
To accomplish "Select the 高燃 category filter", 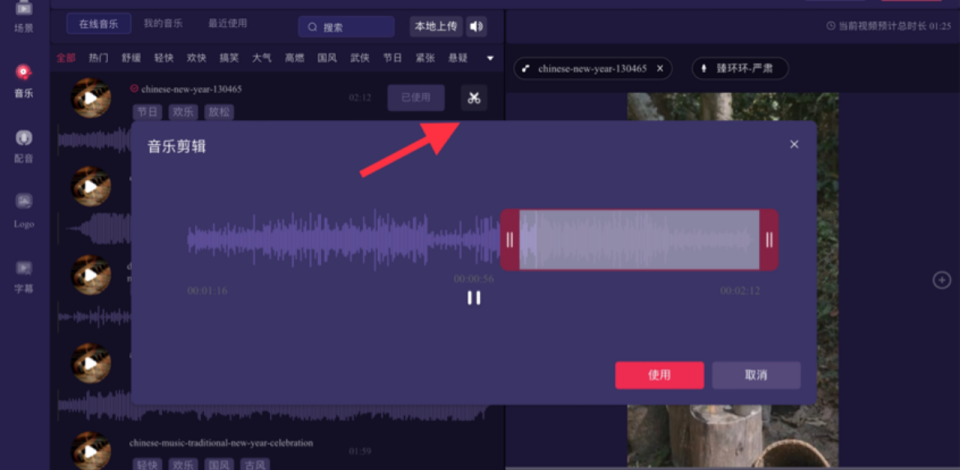I will point(294,58).
